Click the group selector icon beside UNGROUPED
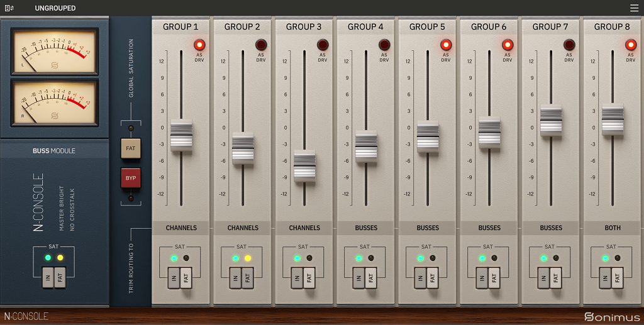This screenshot has width=644, height=325. 9,8
